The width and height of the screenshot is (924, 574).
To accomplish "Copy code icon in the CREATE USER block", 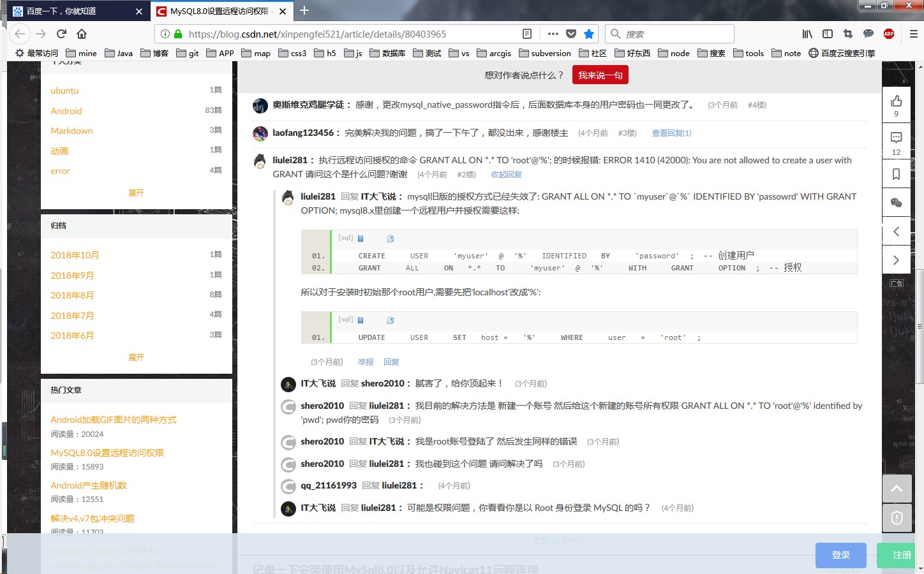I will (x=391, y=239).
